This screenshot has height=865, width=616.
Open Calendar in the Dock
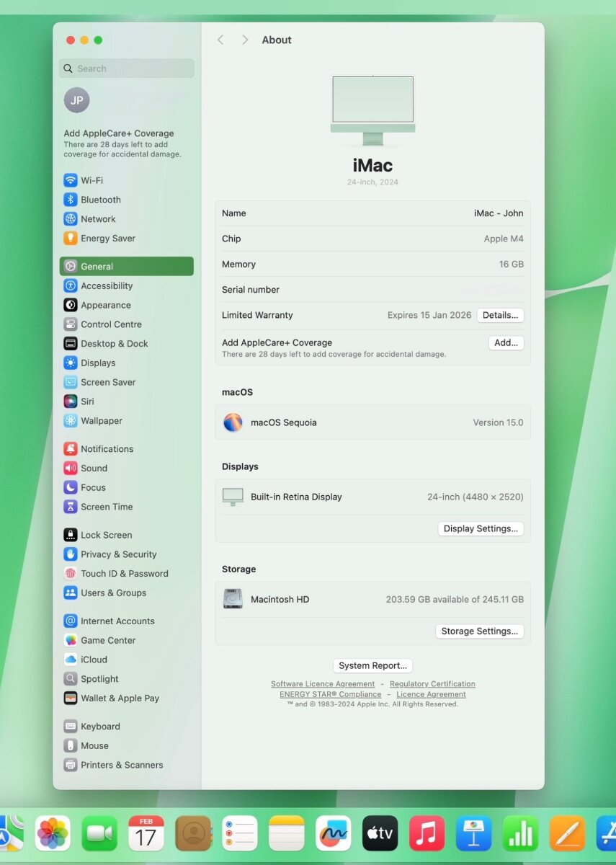(x=146, y=833)
